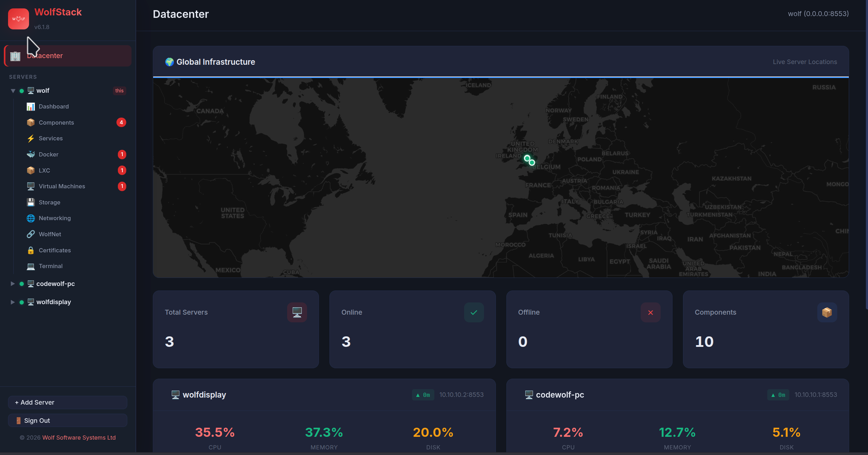Screen dimensions: 868x455
Task: Click the Components card box icon
Action: tap(827, 312)
